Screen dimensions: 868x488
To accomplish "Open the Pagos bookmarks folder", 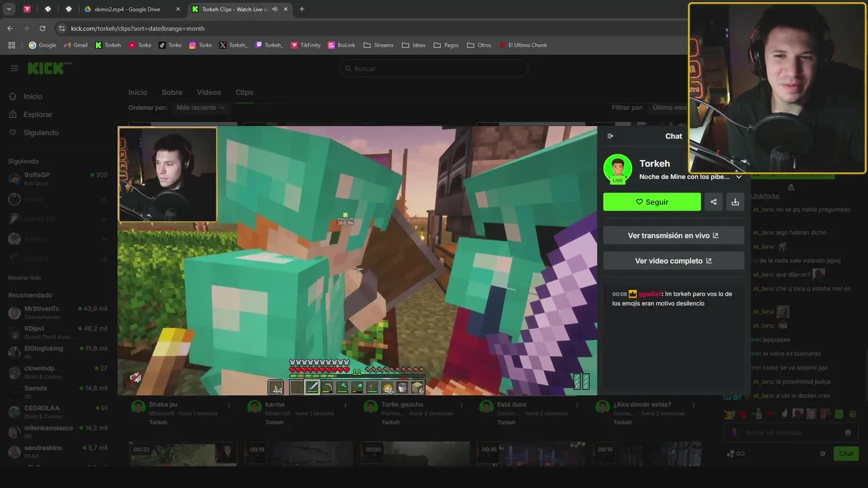I will [446, 45].
